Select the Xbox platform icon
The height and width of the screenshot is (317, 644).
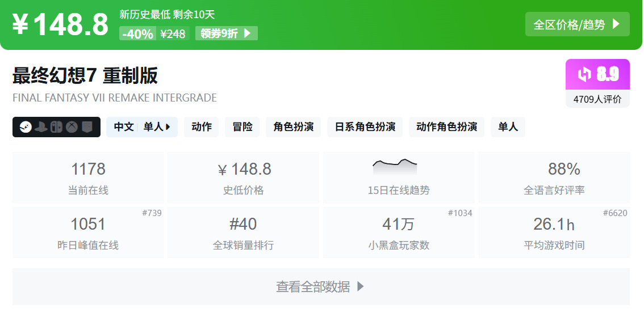[x=72, y=127]
